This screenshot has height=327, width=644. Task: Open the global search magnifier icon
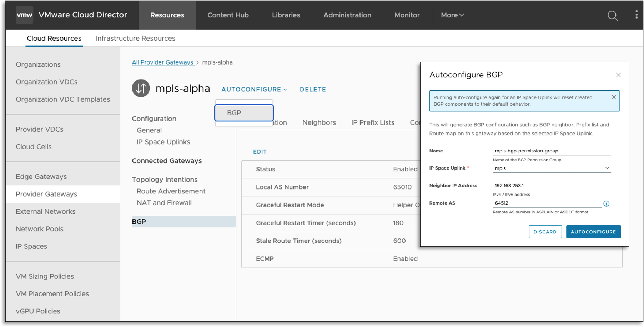coord(613,15)
